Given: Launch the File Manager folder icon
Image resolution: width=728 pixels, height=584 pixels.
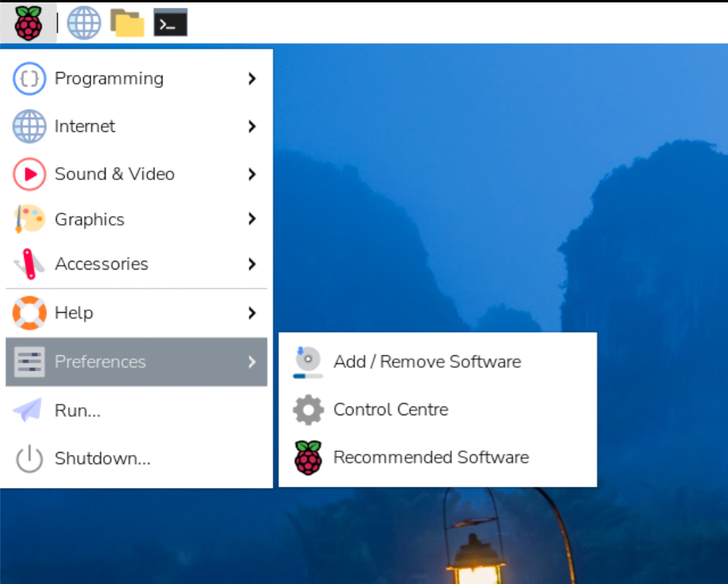Looking at the screenshot, I should pyautogui.click(x=127, y=23).
